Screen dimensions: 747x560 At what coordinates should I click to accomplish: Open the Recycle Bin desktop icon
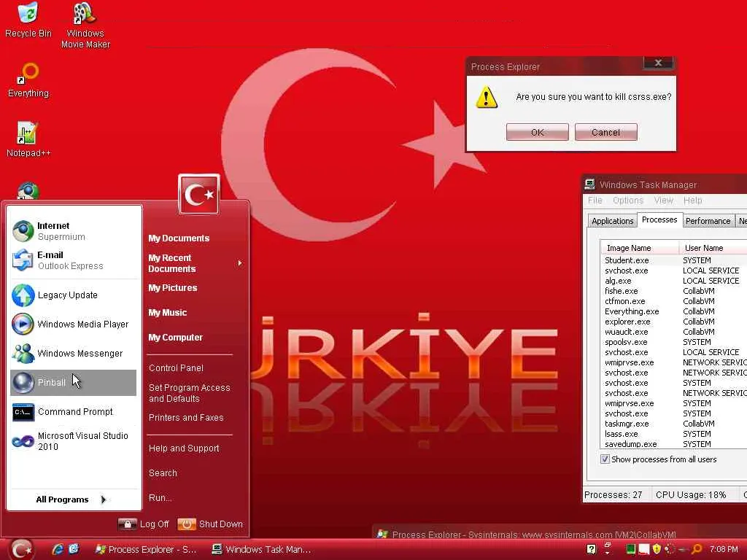point(28,21)
